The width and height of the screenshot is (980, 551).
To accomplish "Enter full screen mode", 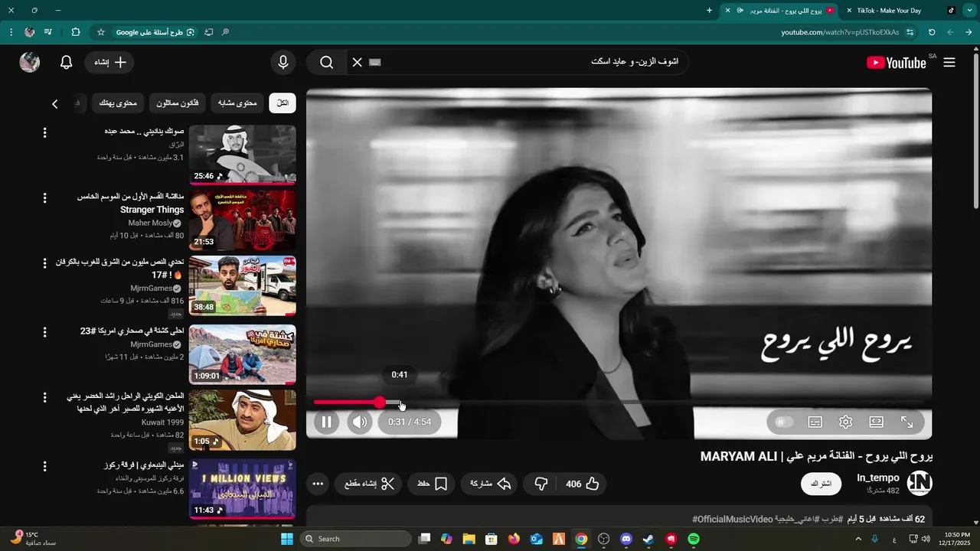I will click(x=907, y=422).
